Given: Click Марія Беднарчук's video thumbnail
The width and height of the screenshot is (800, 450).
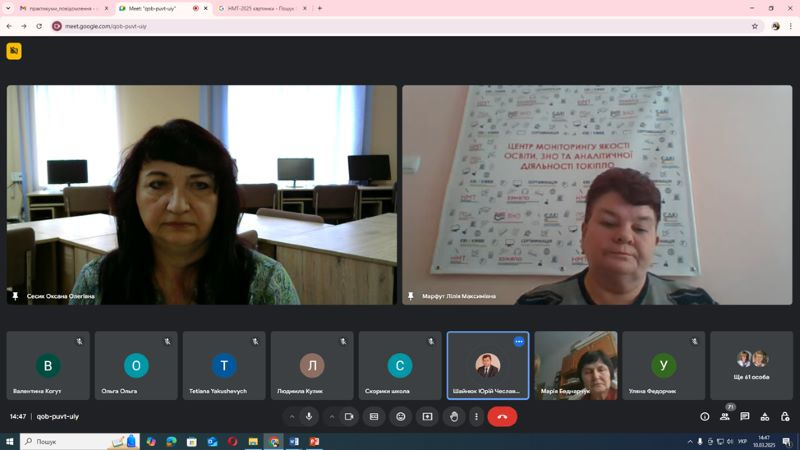Looking at the screenshot, I should [x=576, y=365].
